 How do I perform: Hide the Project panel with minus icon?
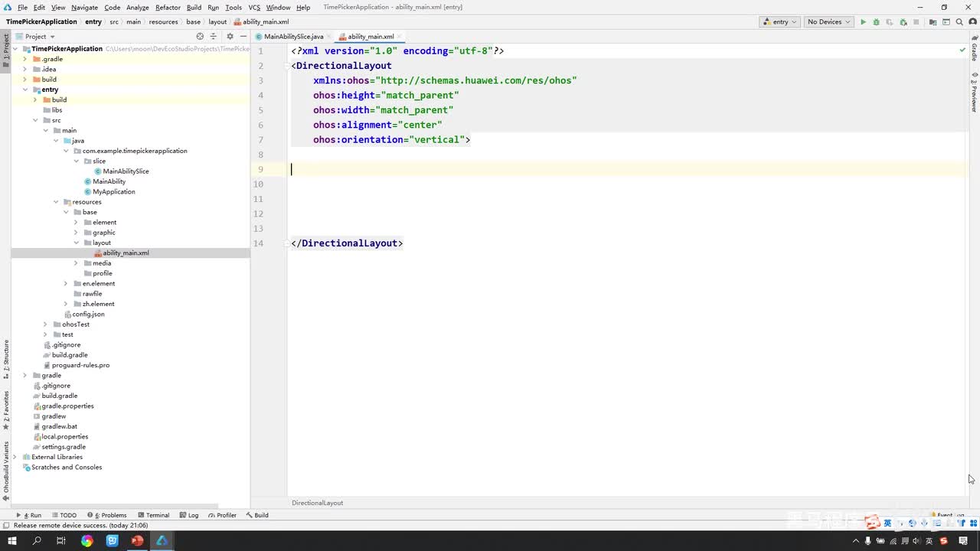[243, 36]
